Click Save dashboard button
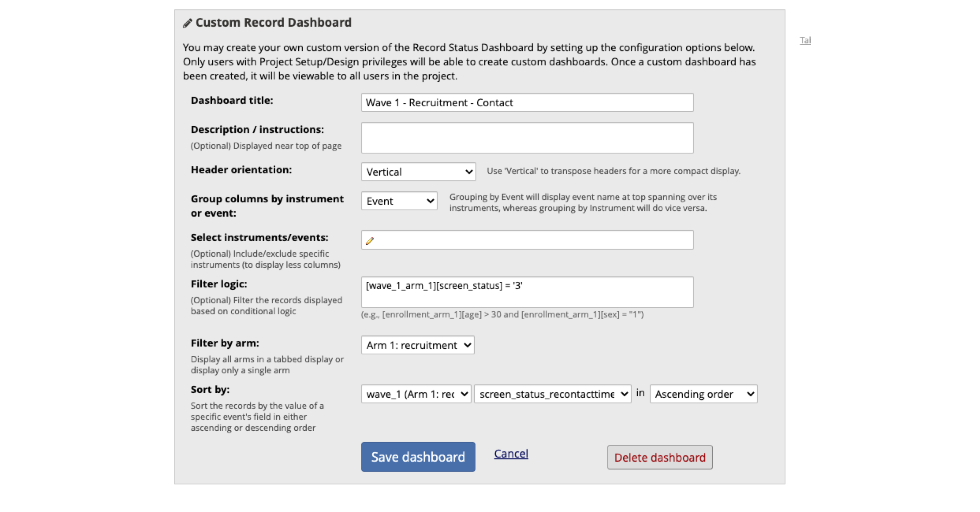Image resolution: width=980 pixels, height=512 pixels. pyautogui.click(x=418, y=456)
